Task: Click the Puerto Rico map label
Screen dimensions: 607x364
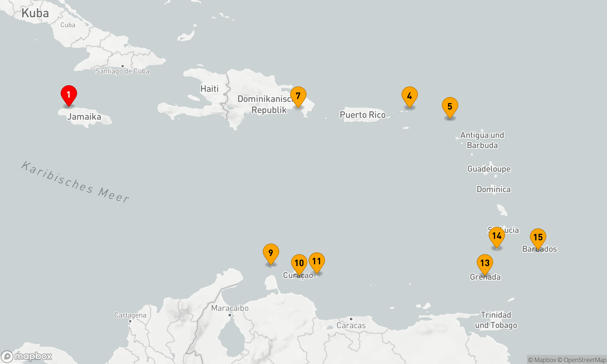Action: tap(362, 115)
